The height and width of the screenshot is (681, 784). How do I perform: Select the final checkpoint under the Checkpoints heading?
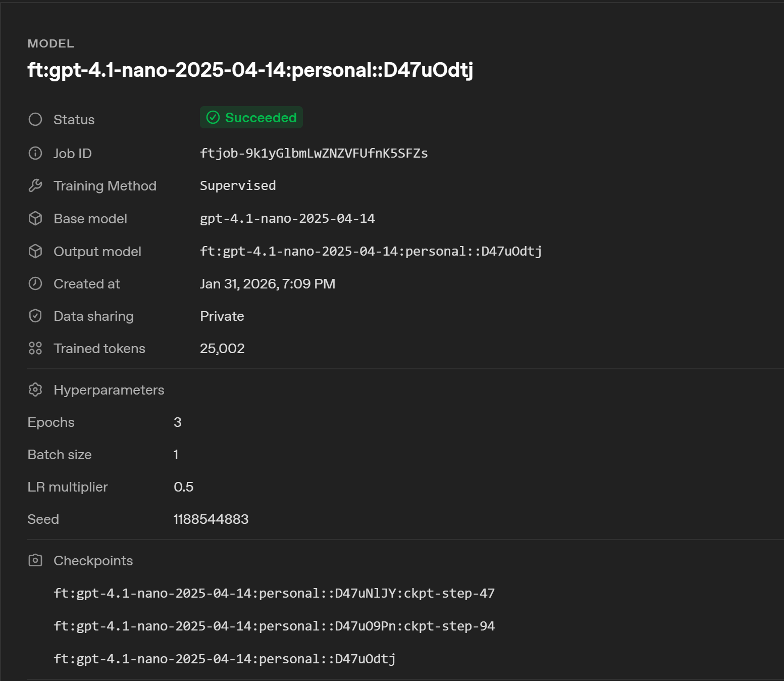[225, 659]
